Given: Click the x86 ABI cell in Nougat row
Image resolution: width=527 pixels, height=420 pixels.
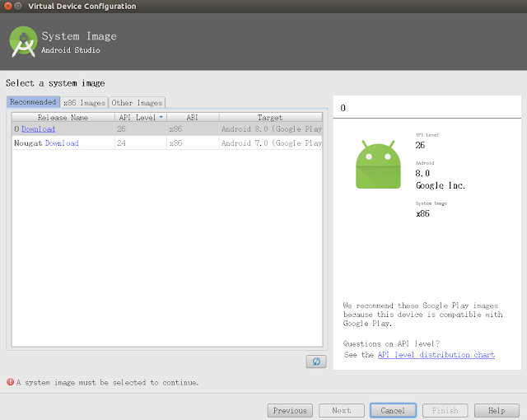Looking at the screenshot, I should (x=193, y=143).
